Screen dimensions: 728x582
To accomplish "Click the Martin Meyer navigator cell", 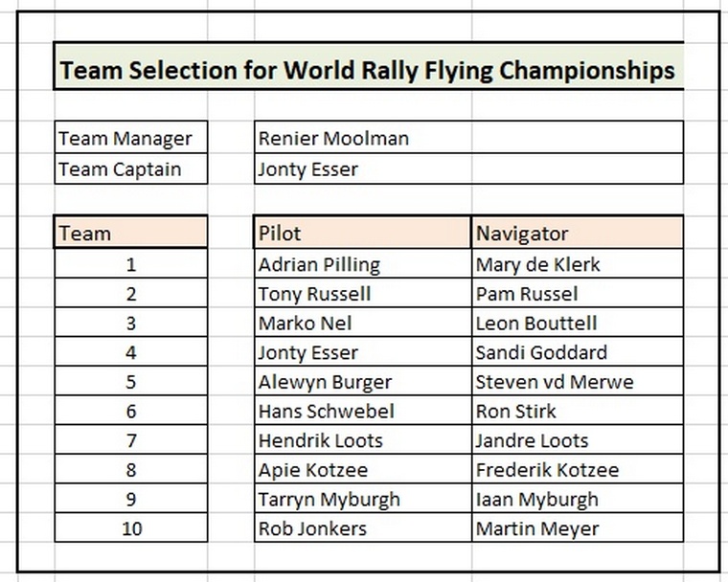I will [578, 526].
